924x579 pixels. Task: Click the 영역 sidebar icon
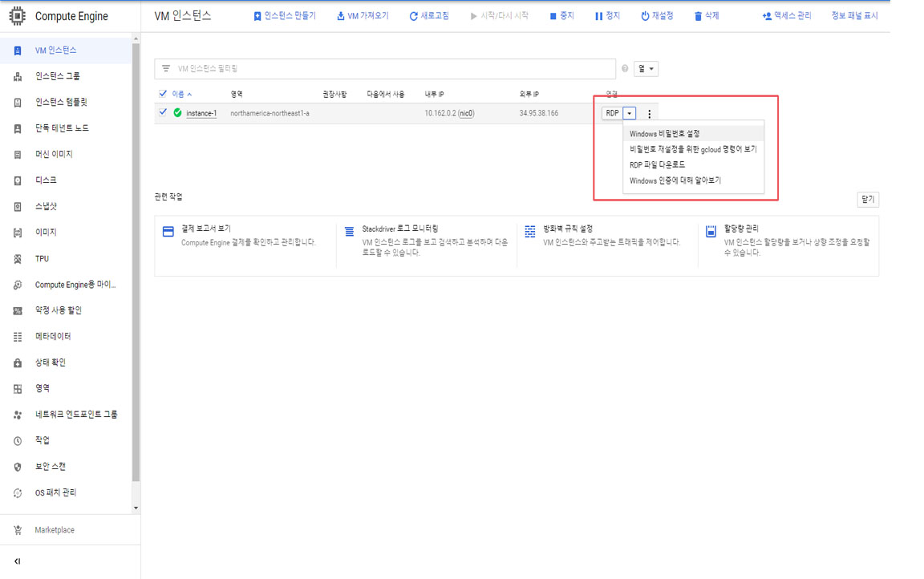(x=18, y=389)
